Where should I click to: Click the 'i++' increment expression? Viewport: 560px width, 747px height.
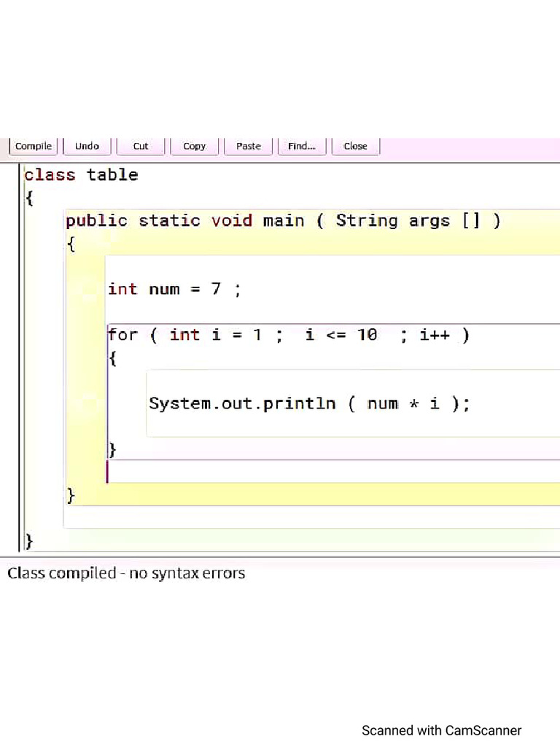435,335
